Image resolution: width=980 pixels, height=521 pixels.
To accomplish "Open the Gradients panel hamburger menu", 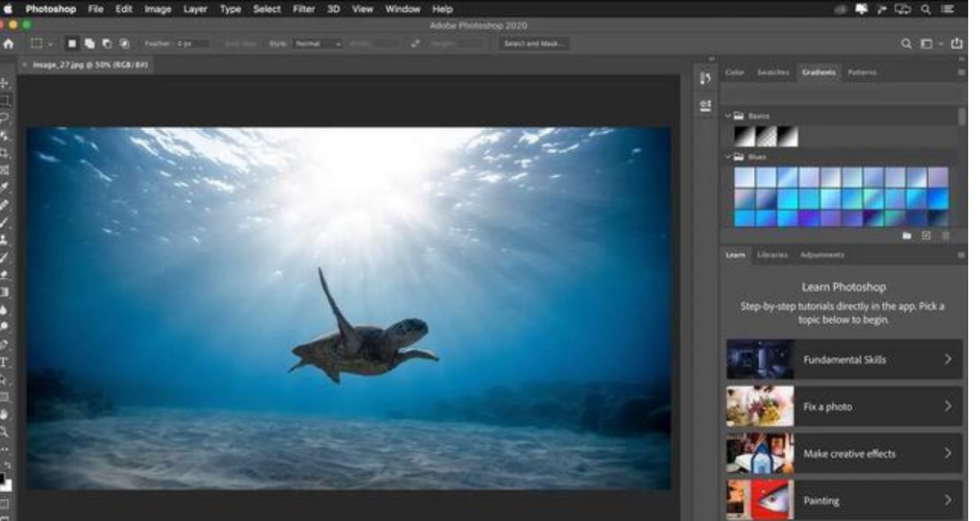I will 961,73.
